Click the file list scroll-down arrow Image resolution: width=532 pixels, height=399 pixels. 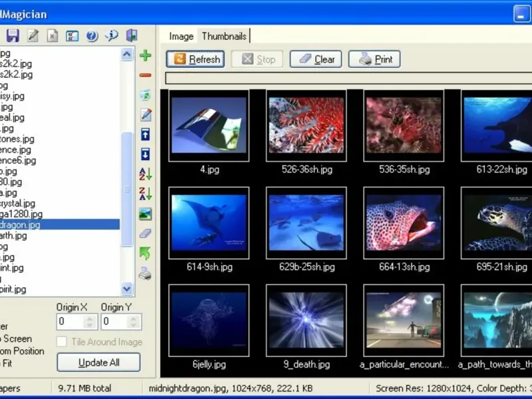(127, 289)
